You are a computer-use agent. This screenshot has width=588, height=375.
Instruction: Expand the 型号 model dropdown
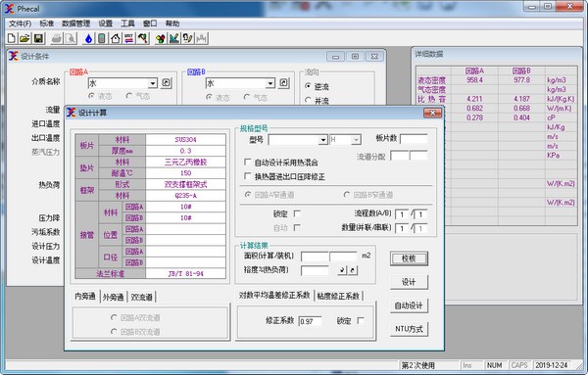pyautogui.click(x=322, y=140)
